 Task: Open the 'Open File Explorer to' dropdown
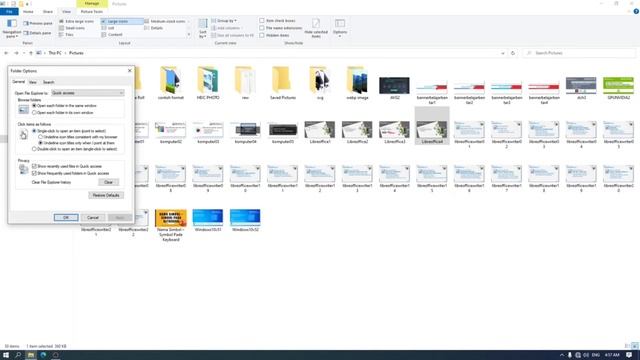[87, 93]
